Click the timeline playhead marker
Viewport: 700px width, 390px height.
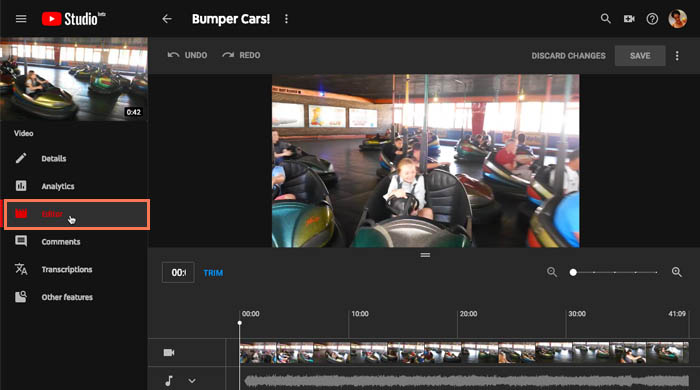click(x=240, y=323)
